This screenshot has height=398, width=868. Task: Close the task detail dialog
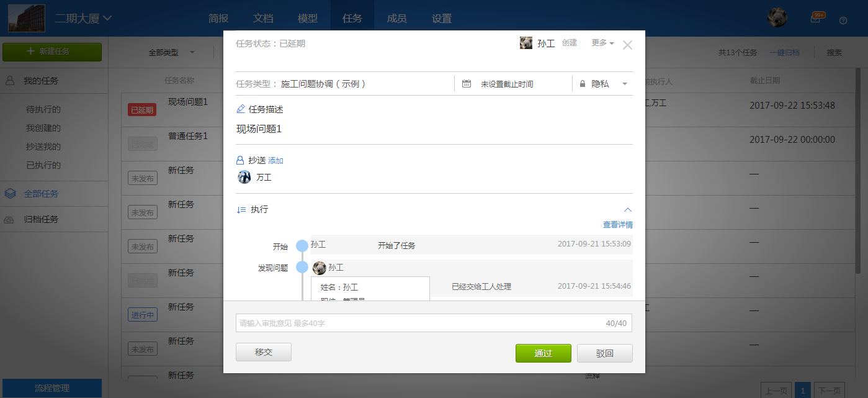(627, 45)
